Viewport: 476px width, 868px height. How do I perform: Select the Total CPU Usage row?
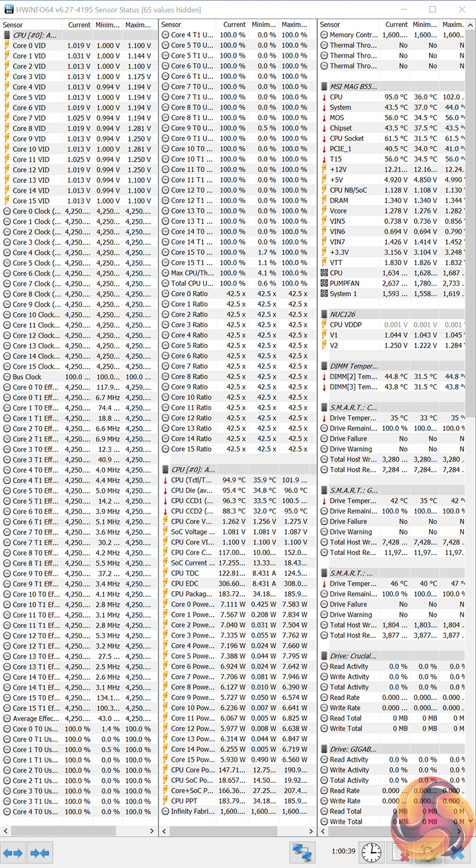point(192,283)
